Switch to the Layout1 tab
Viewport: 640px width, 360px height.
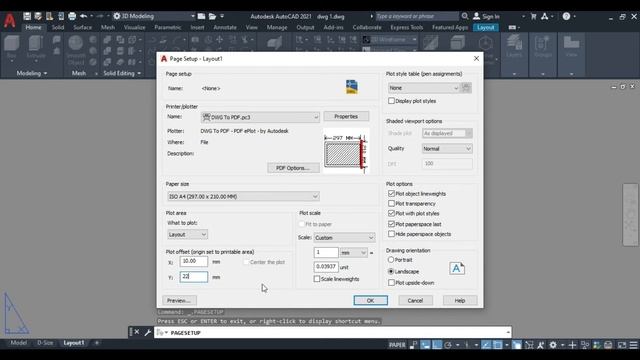pos(73,343)
